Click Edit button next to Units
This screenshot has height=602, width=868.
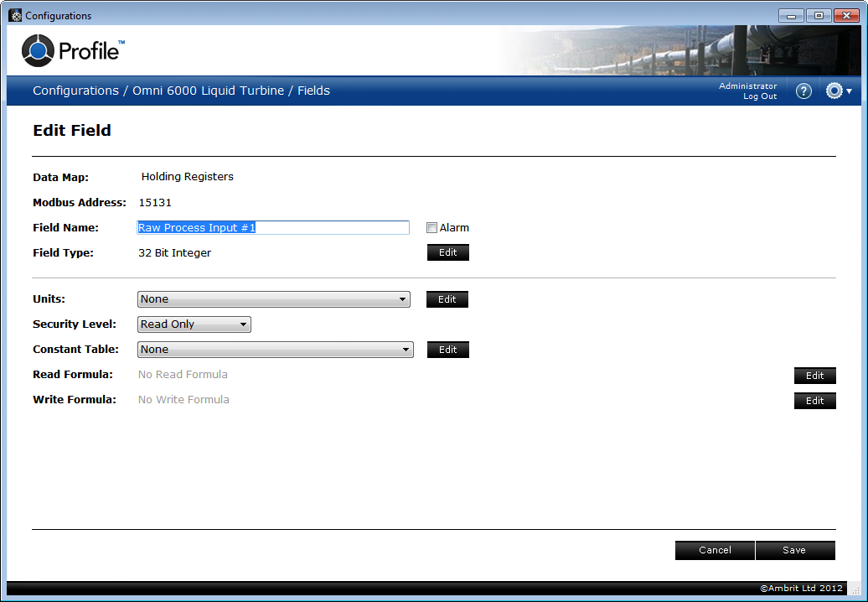(447, 299)
